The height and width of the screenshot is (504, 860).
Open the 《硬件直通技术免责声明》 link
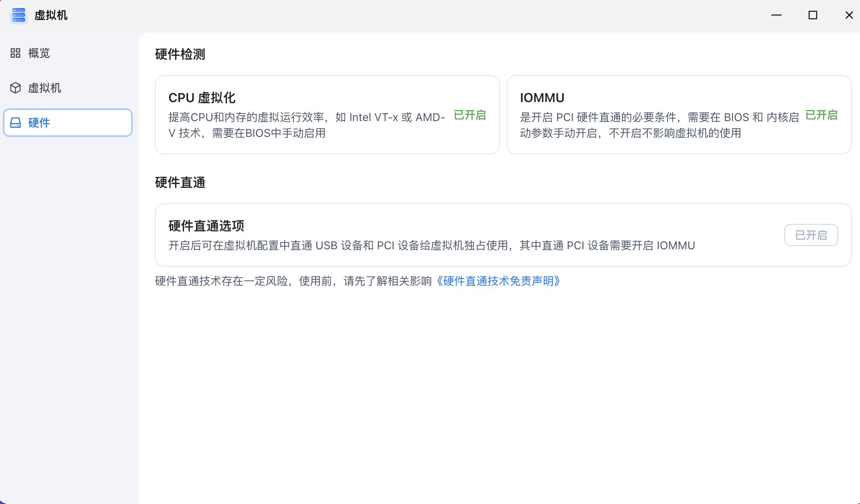pos(498,281)
